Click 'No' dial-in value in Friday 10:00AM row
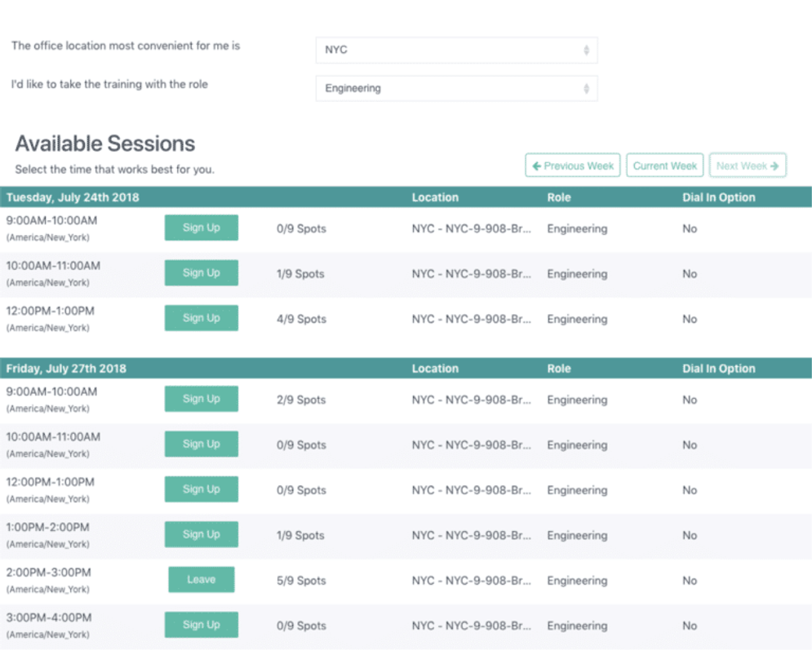Image resolution: width=812 pixels, height=650 pixels. [690, 445]
